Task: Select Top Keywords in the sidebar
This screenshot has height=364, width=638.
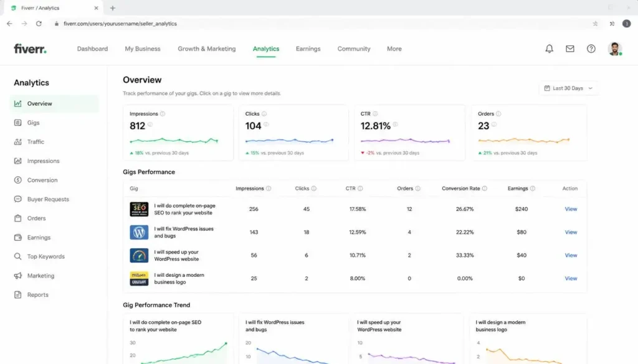Action: click(45, 256)
